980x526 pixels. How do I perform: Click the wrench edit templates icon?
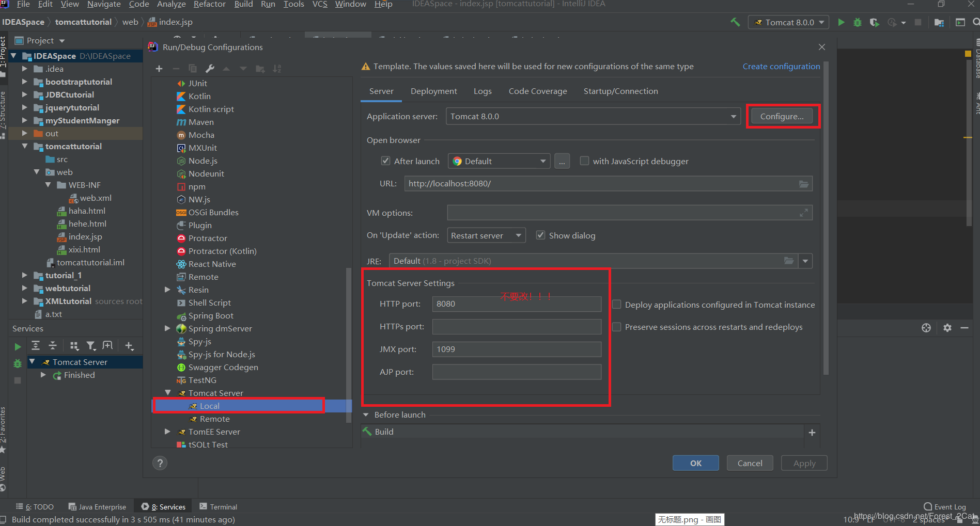tap(210, 69)
